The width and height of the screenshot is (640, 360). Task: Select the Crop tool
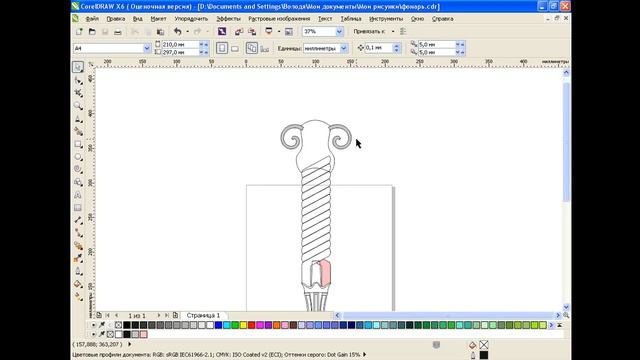pos(78,93)
